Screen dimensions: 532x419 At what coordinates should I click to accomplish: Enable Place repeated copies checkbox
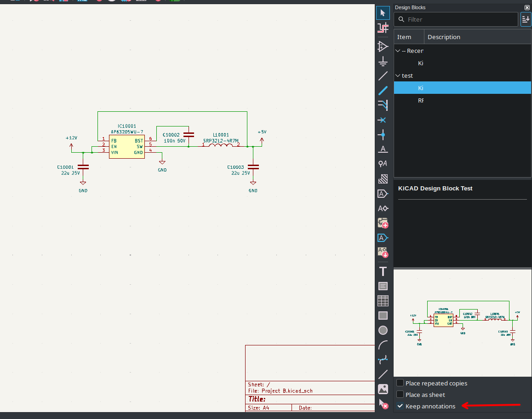pyautogui.click(x=400, y=383)
